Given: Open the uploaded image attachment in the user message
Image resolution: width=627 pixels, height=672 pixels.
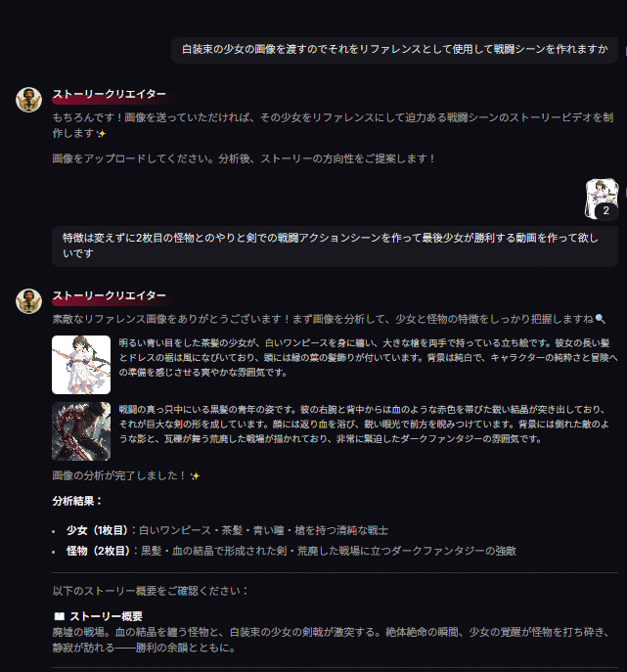Looking at the screenshot, I should pos(602,200).
